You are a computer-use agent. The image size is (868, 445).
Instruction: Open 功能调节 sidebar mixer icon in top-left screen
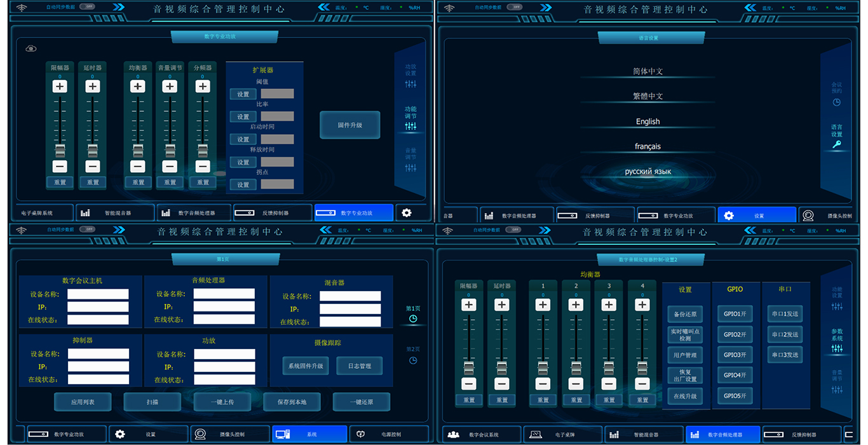[x=410, y=127]
